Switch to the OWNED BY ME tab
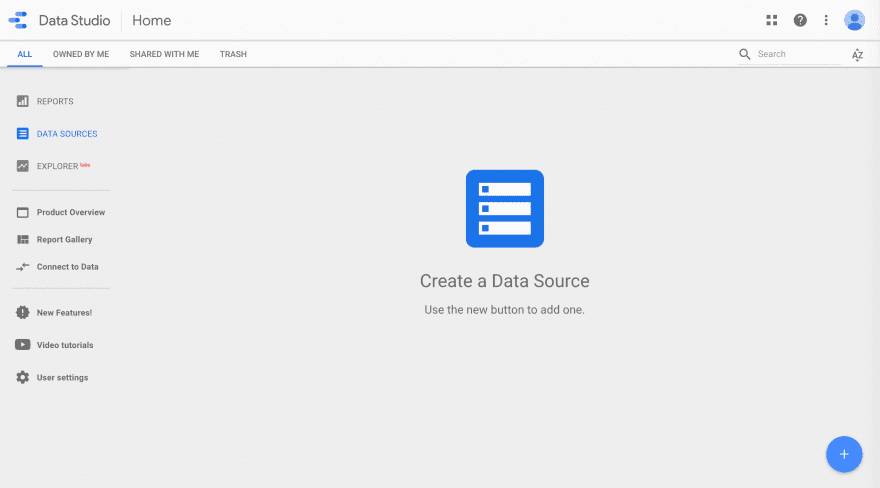Screen dimensions: 880x488 point(81,54)
